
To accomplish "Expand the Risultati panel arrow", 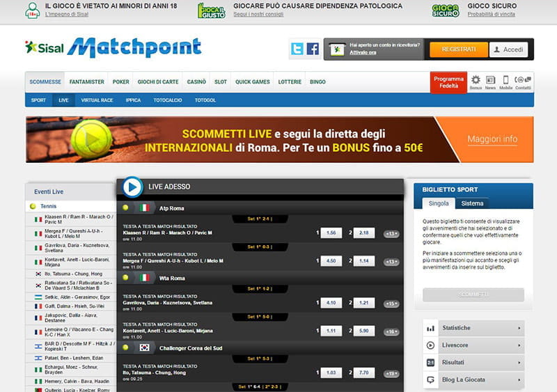I will coord(519,363).
